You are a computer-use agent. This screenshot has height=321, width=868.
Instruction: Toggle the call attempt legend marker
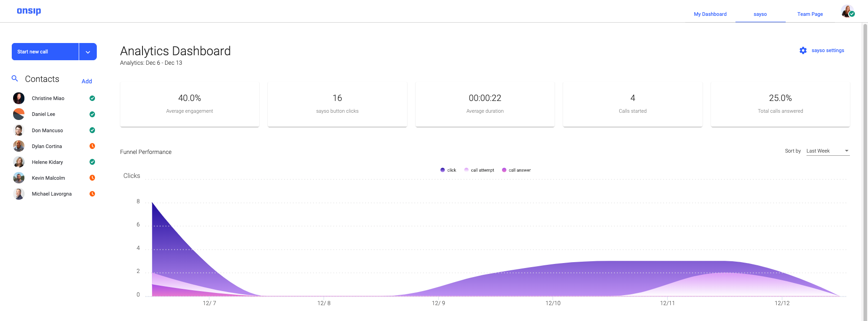click(466, 170)
